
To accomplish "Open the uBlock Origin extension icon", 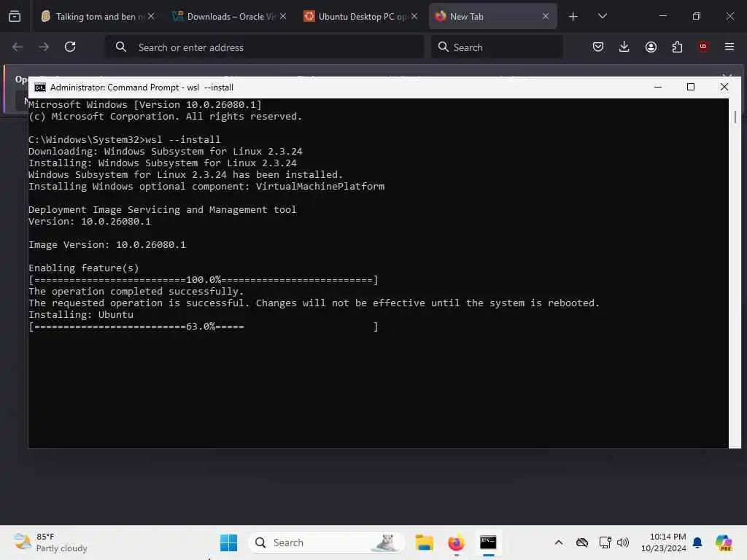I will click(x=703, y=47).
